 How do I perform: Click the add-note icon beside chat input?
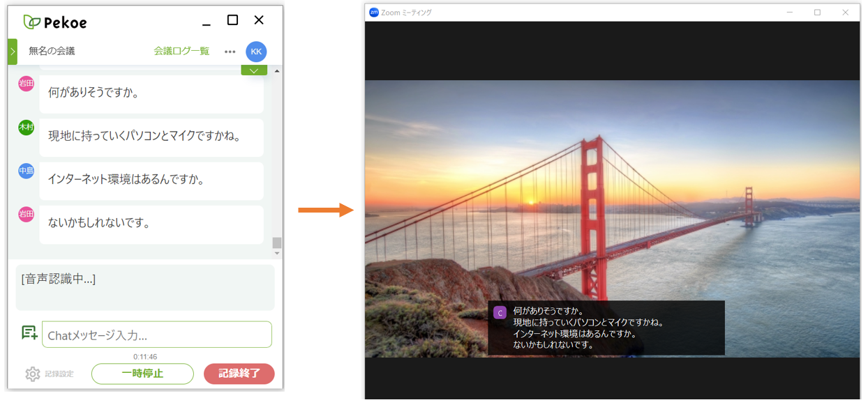pos(29,333)
